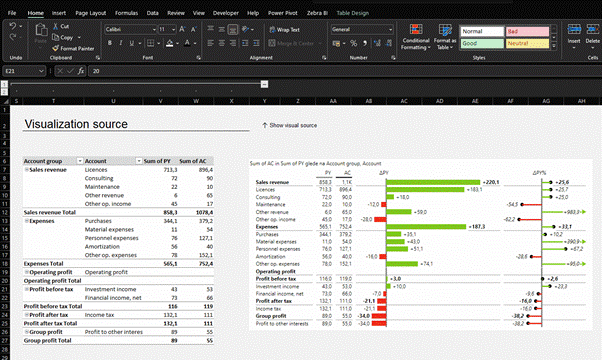The height and width of the screenshot is (360, 602).
Task: Decrease font size with the smaller A icon
Action: coord(194,29)
